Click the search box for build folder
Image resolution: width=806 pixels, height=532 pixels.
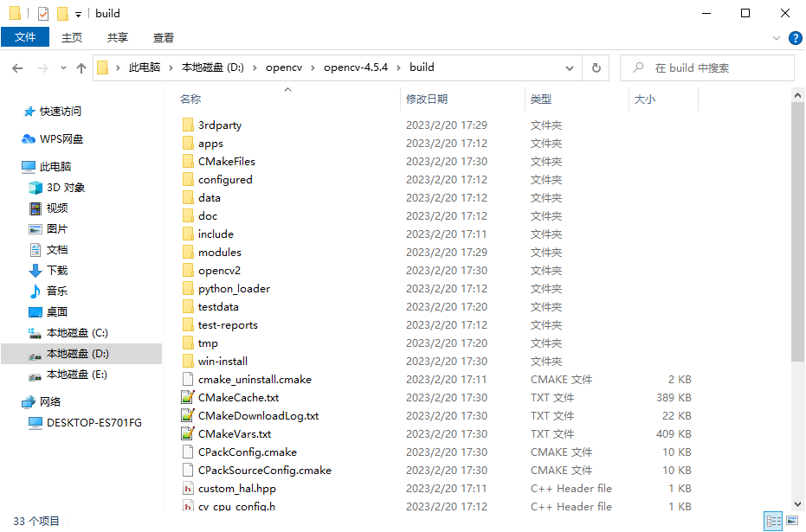[706, 67]
